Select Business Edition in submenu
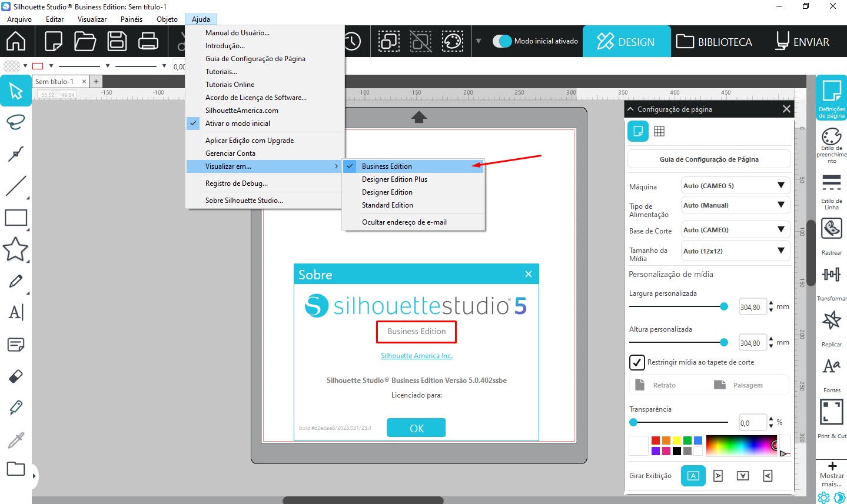This screenshot has height=504, width=847. (x=414, y=166)
